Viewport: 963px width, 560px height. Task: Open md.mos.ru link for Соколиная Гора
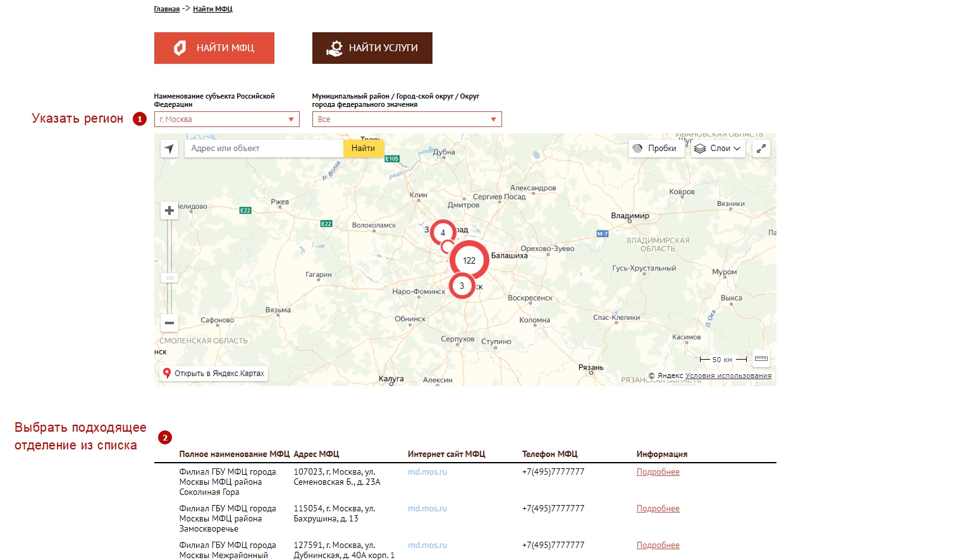427,472
